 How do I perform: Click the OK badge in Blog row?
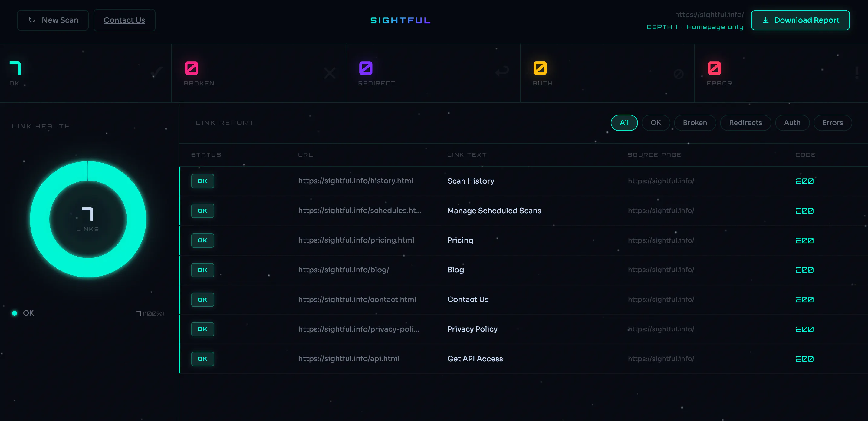point(202,270)
